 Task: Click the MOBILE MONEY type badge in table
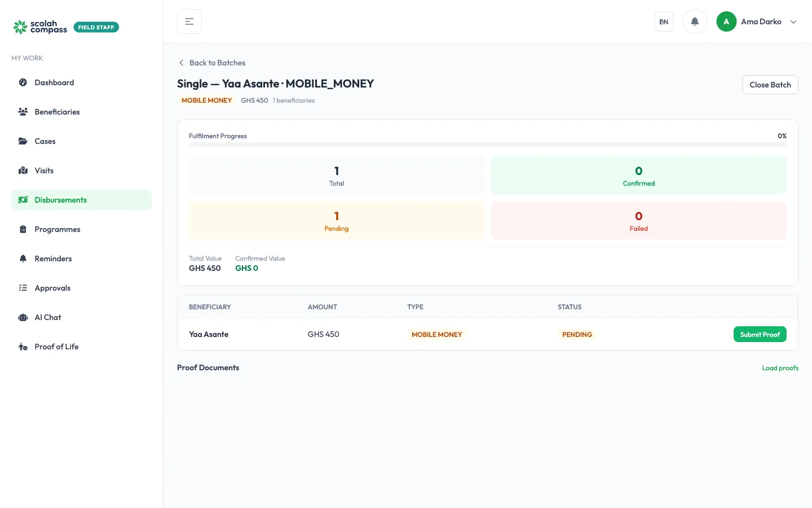[436, 335]
